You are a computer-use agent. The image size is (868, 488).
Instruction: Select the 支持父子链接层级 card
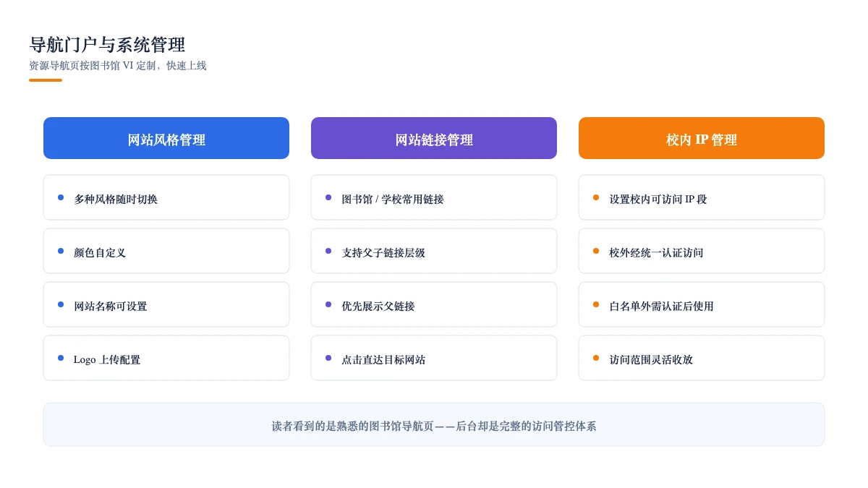pyautogui.click(x=434, y=251)
